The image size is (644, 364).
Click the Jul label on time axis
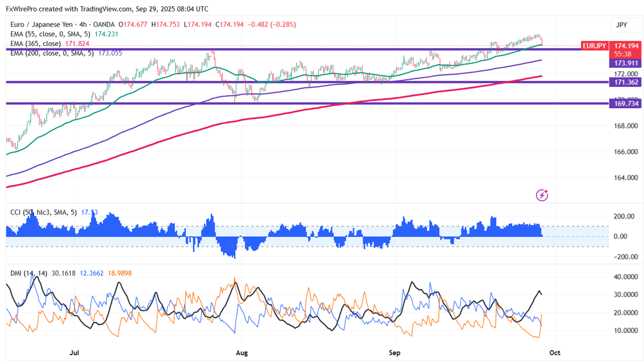click(75, 353)
